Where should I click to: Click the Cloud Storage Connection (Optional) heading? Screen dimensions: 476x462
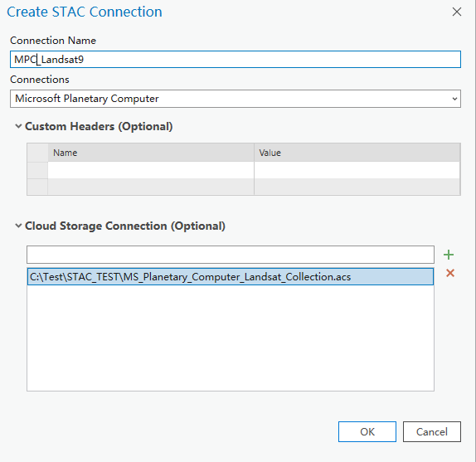pyautogui.click(x=124, y=226)
